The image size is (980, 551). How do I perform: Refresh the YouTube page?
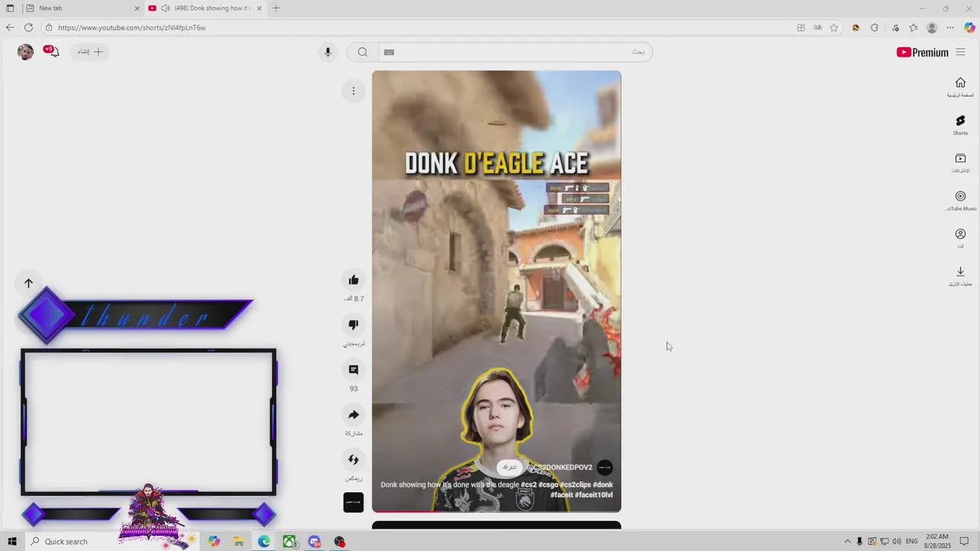point(28,28)
